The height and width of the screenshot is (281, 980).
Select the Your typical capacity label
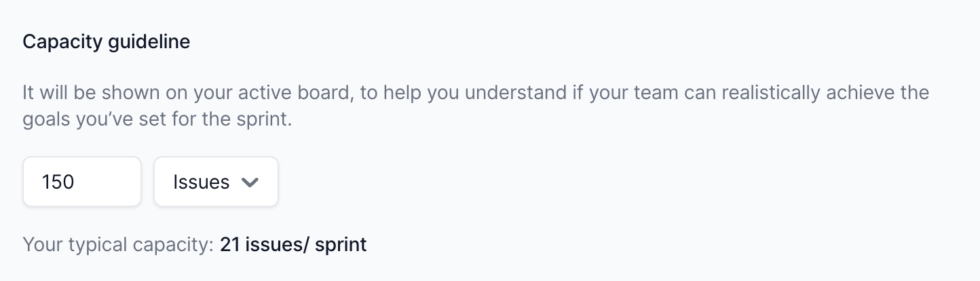coord(118,244)
